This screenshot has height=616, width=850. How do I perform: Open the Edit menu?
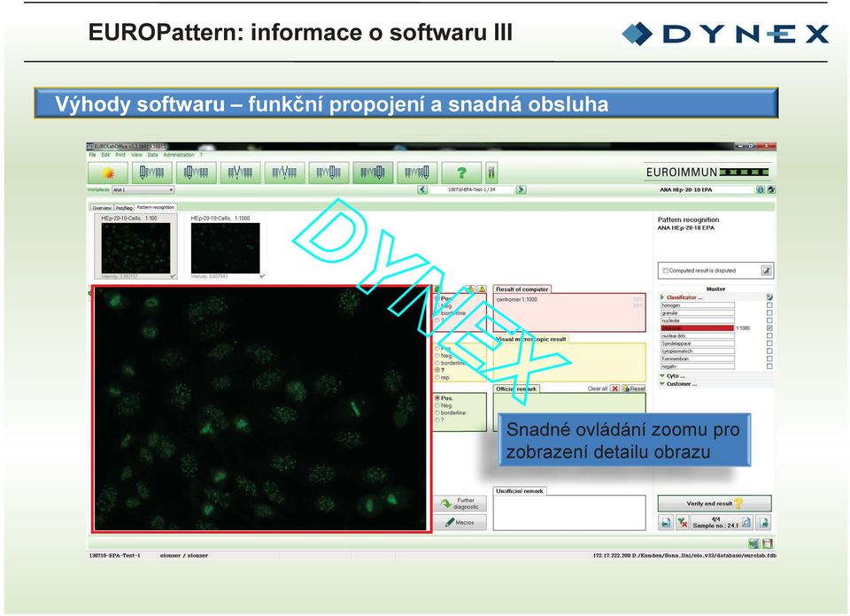click(x=105, y=155)
